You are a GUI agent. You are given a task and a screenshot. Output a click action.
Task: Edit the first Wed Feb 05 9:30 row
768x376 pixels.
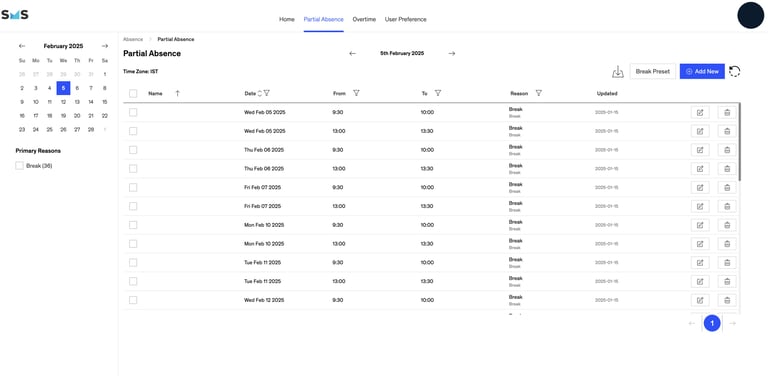(x=700, y=113)
